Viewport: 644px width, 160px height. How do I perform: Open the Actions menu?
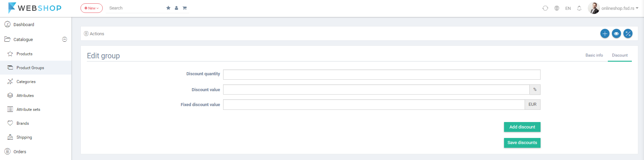pyautogui.click(x=94, y=34)
